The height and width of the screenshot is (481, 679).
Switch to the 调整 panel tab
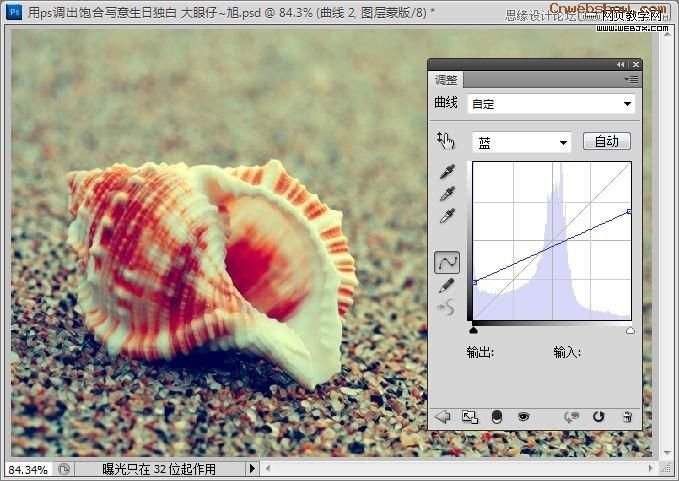click(x=446, y=80)
